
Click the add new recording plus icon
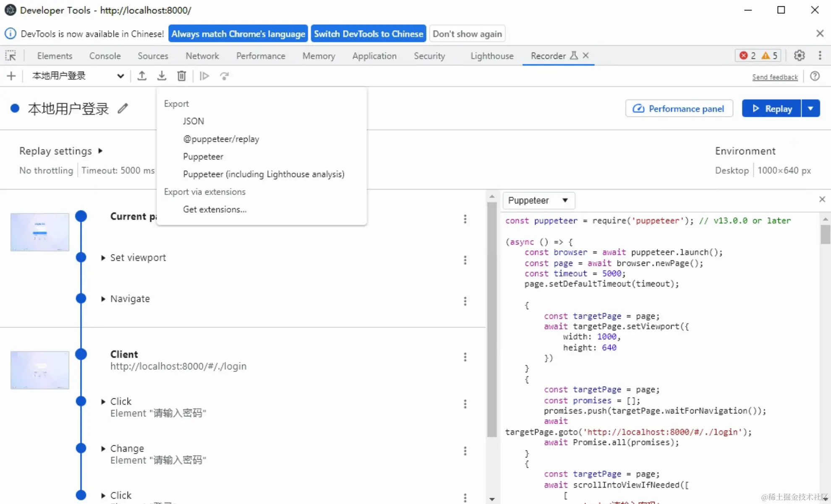pos(11,76)
